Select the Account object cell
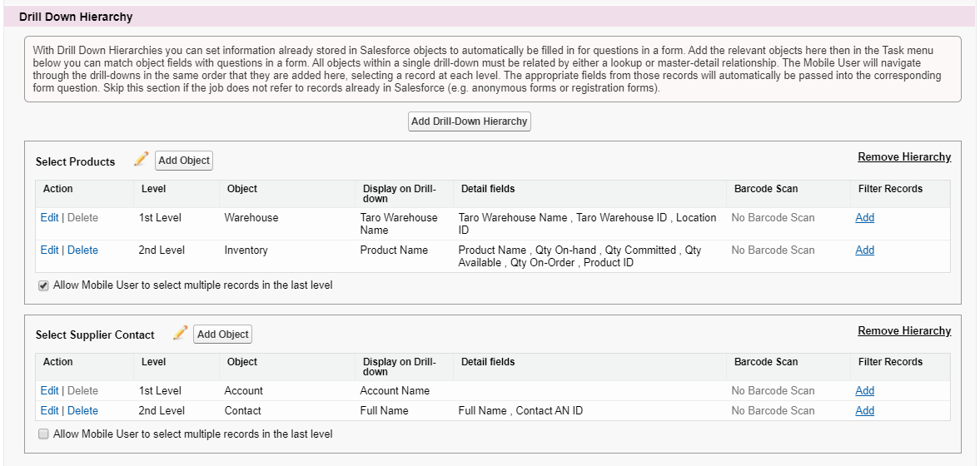This screenshot has width=980, height=466. [243, 390]
